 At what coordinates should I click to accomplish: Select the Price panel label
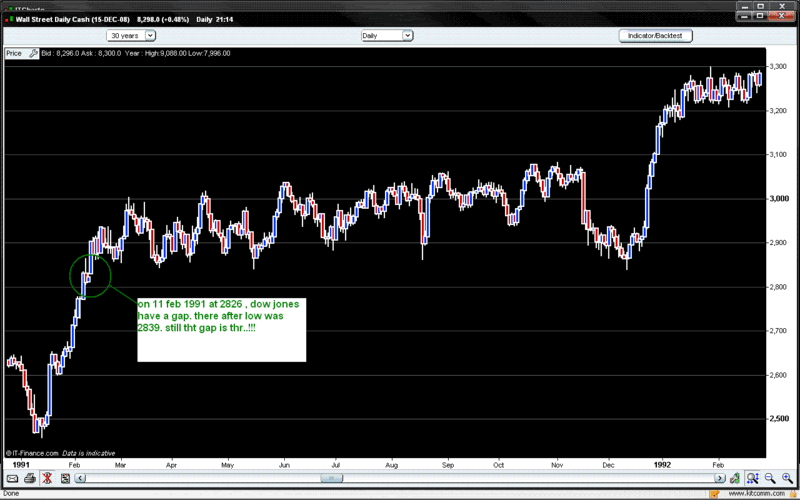click(x=14, y=53)
